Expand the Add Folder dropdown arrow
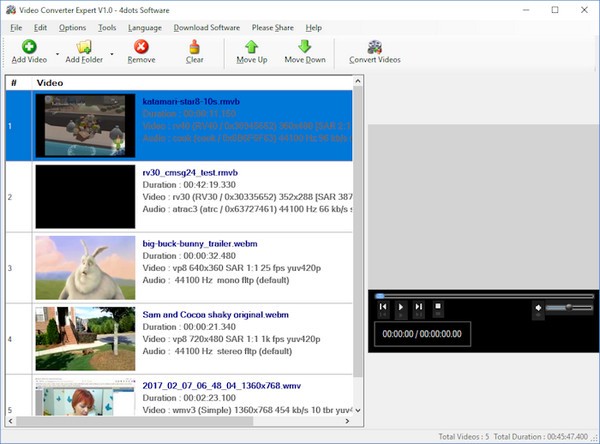 click(x=112, y=52)
